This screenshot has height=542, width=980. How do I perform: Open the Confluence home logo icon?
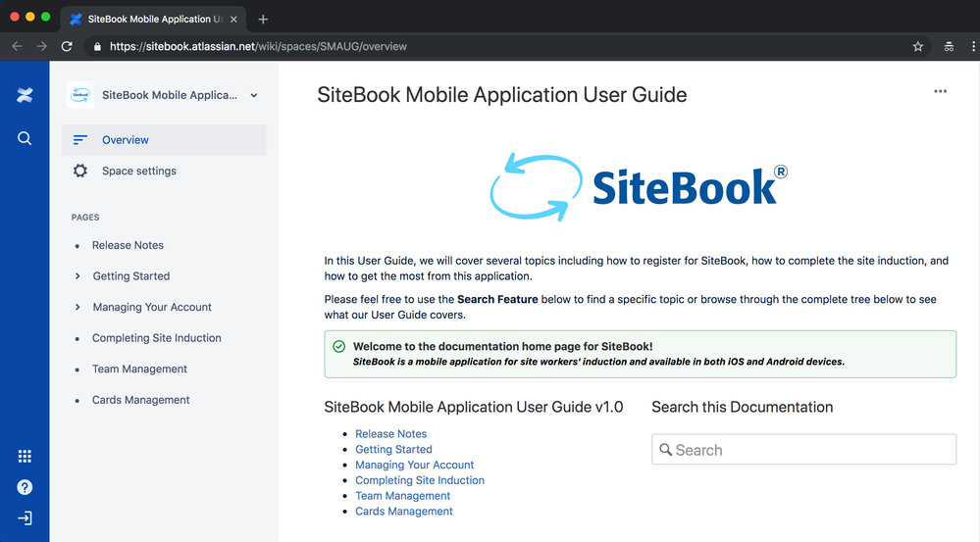[25, 95]
